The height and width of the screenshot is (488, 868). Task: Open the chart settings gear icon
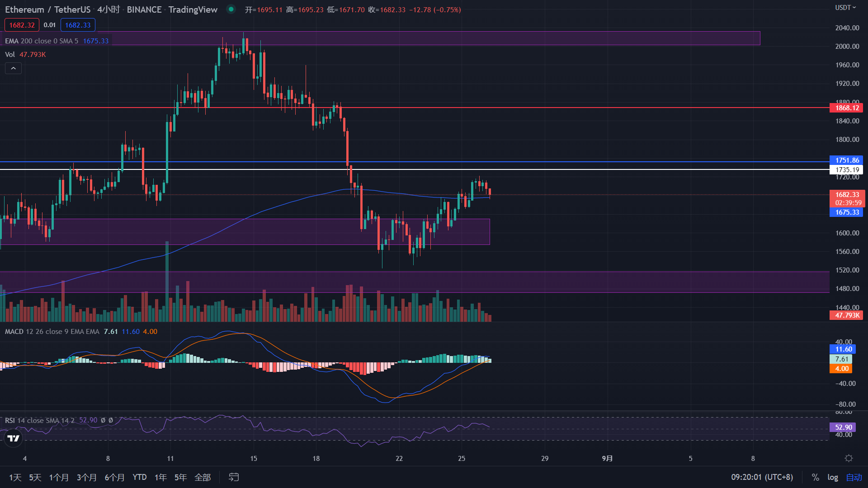849,458
